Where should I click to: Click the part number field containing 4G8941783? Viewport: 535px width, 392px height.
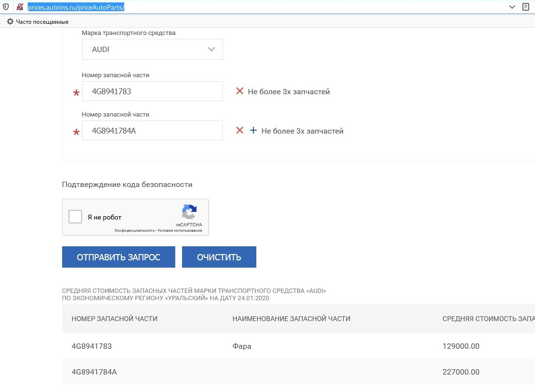[x=152, y=91]
